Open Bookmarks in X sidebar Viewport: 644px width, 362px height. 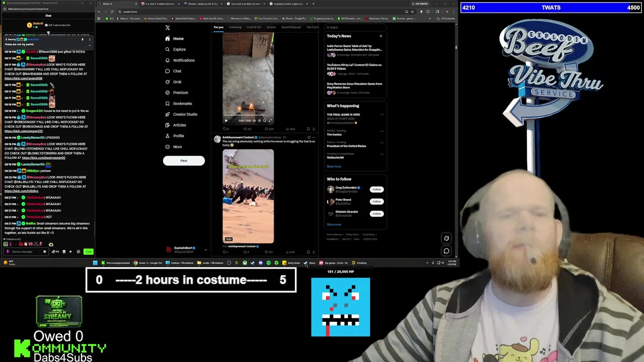179,104
